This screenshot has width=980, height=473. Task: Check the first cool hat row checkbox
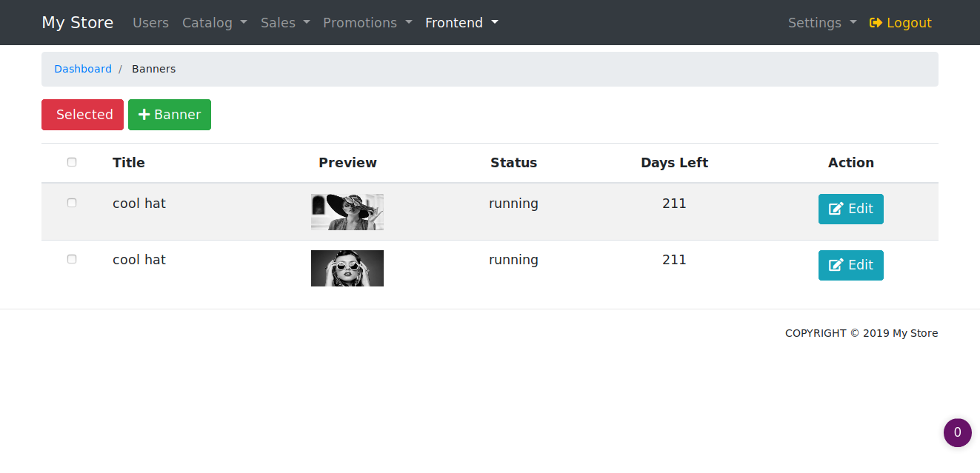pyautogui.click(x=72, y=203)
